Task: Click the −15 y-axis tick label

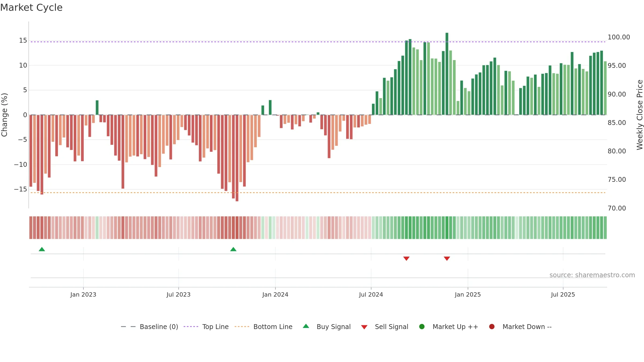Action: [21, 189]
